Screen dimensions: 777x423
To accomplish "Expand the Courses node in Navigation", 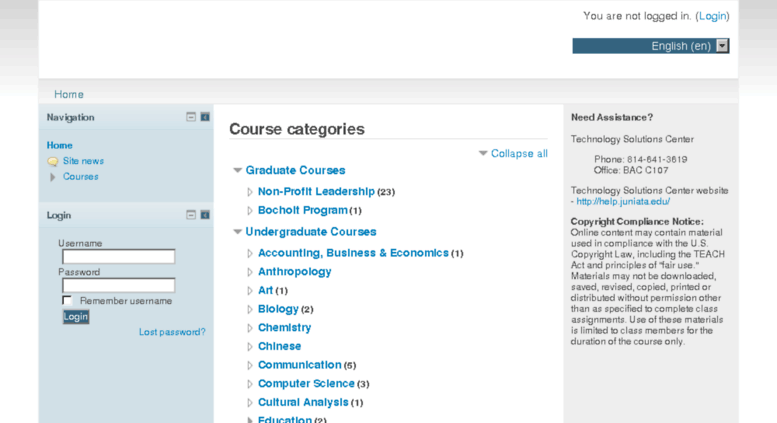I will pyautogui.click(x=53, y=177).
